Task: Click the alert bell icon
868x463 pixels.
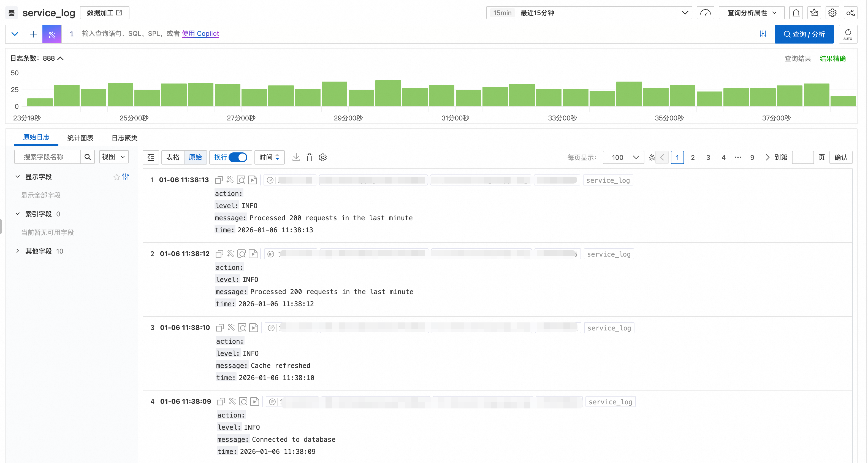Action: click(796, 13)
